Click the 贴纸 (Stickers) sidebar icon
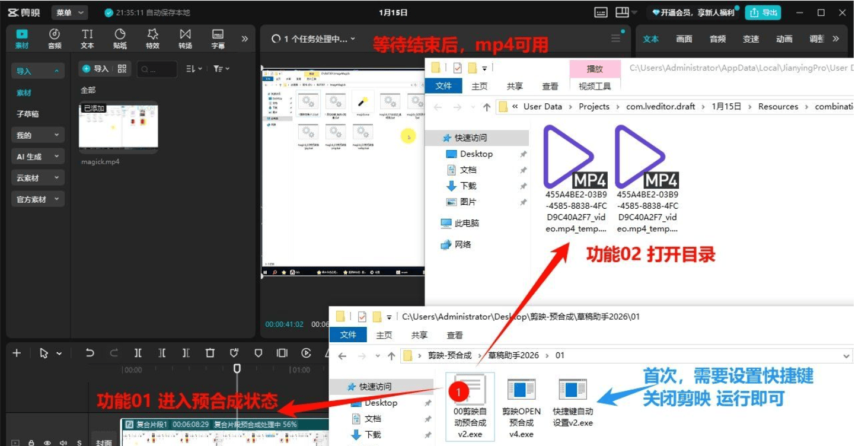 120,37
